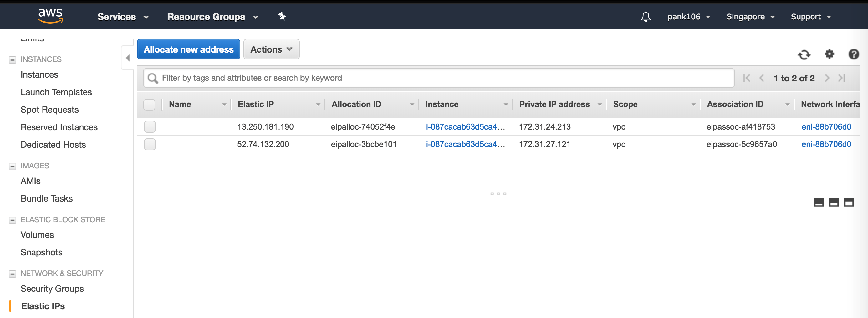Collapse the left navigation sidebar arrow

(x=128, y=58)
